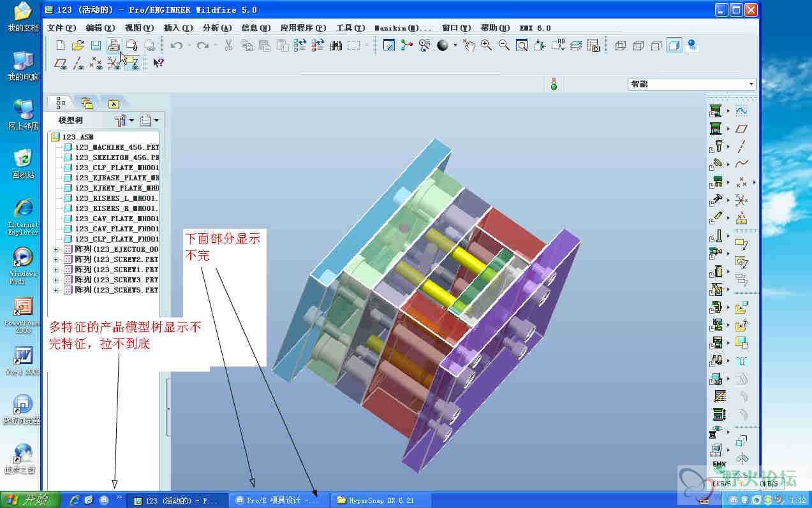Expand 阵列(123_SCREW5.PRT pattern node
Screen dimensions: 812x508
[56, 290]
